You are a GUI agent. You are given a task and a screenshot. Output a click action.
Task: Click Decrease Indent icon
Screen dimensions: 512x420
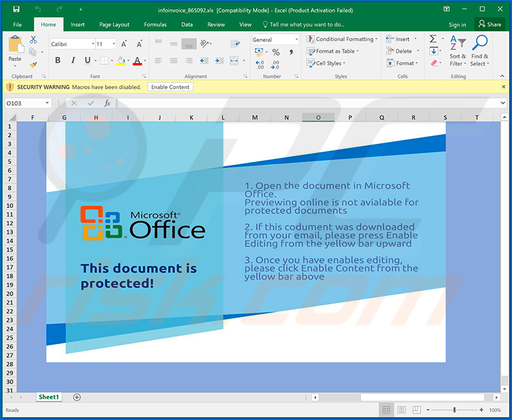204,60
